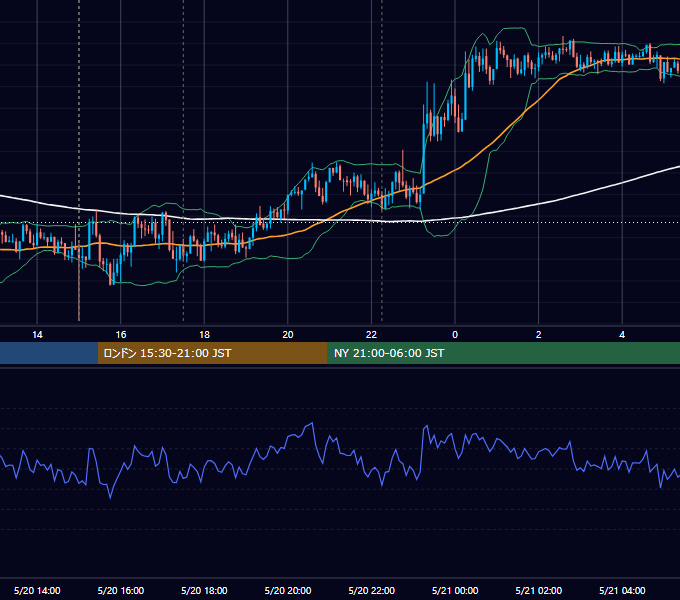Viewport: 680px width, 600px height.
Task: Click the hour label 0 on the price chart axis
Action: click(455, 335)
